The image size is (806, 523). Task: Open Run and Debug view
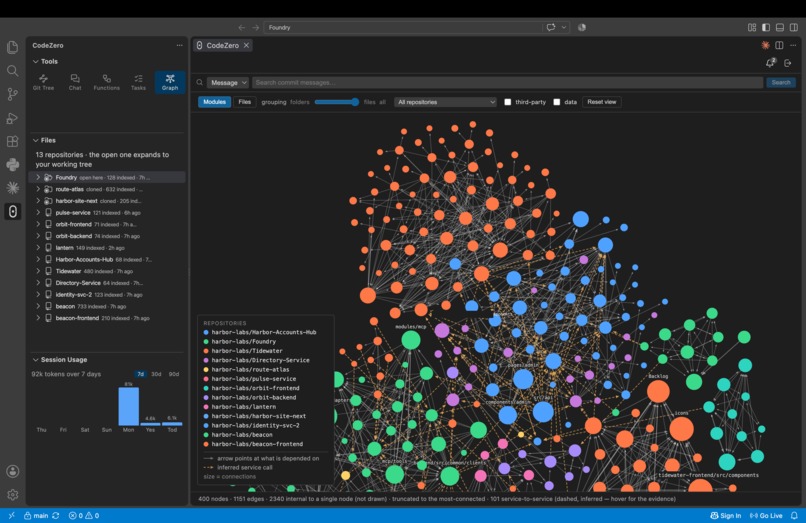[12, 118]
